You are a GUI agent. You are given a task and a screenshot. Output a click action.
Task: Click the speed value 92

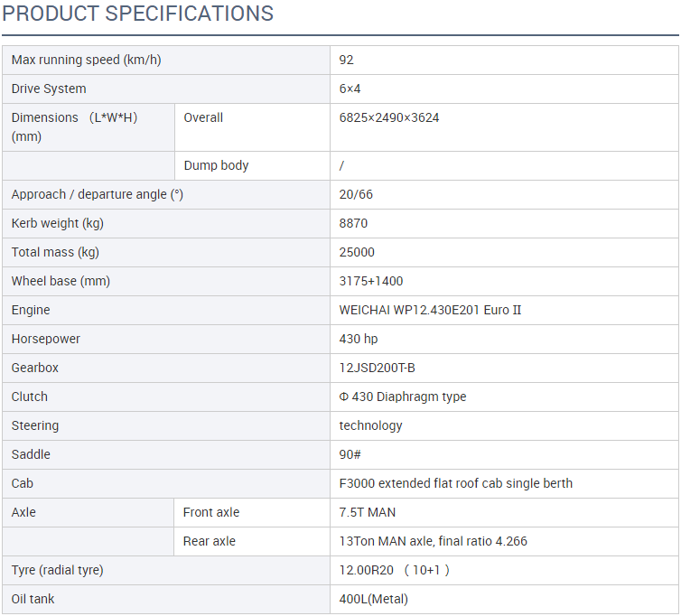pyautogui.click(x=346, y=60)
